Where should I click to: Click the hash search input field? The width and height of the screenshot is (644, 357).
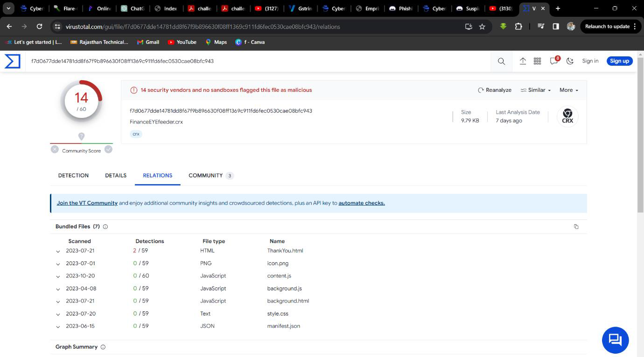point(257,61)
